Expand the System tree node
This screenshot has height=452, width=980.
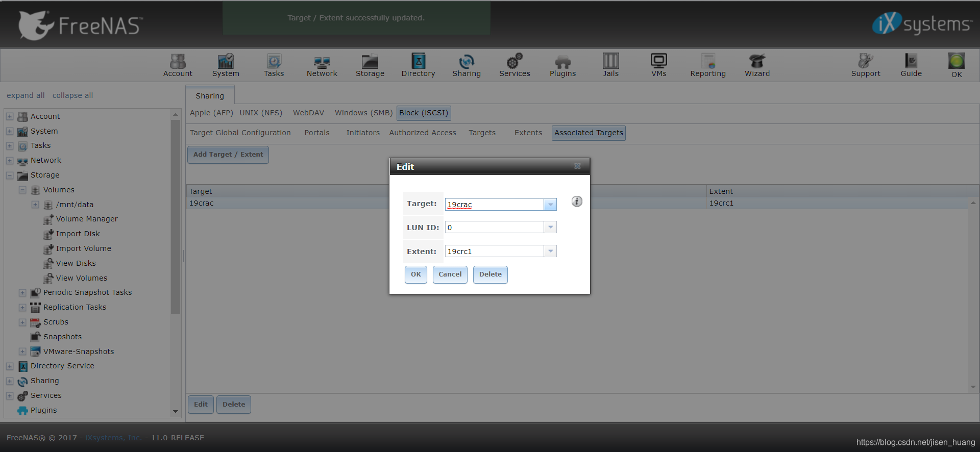click(10, 131)
